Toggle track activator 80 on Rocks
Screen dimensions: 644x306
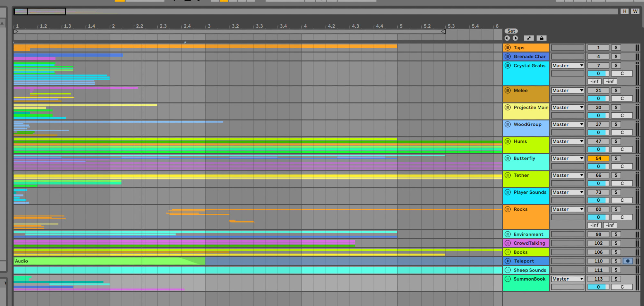[x=598, y=209]
